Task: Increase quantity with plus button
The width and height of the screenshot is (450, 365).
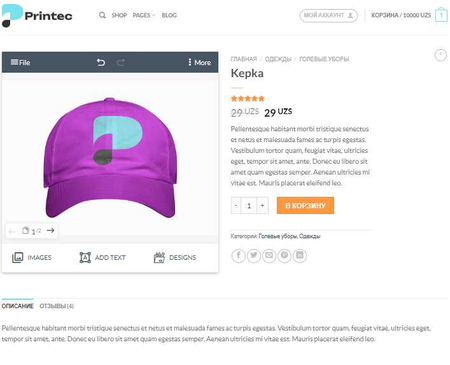Action: [x=262, y=205]
